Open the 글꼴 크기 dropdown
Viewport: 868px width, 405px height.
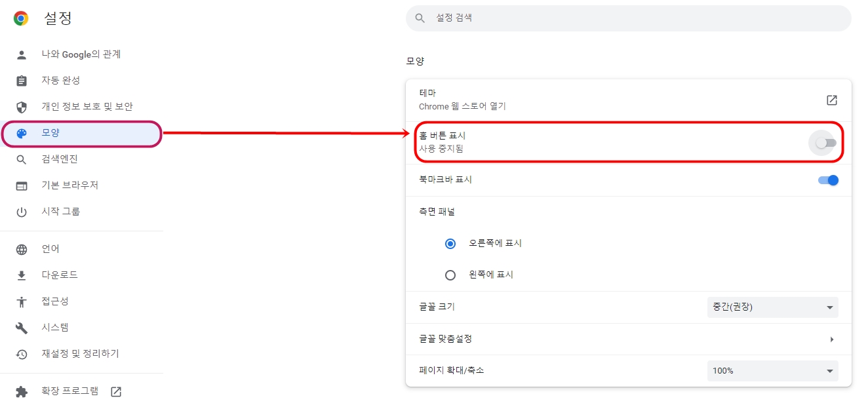(772, 307)
